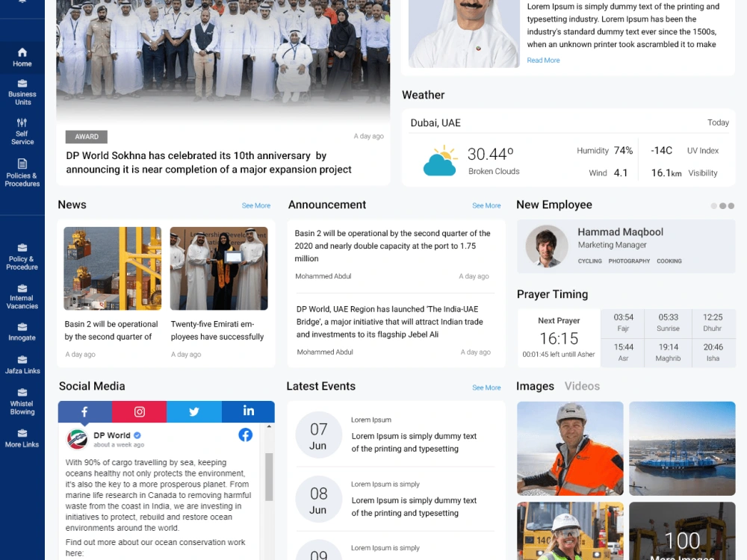Open 100 More Images thumbnail
The image size is (747, 560).
(x=682, y=531)
